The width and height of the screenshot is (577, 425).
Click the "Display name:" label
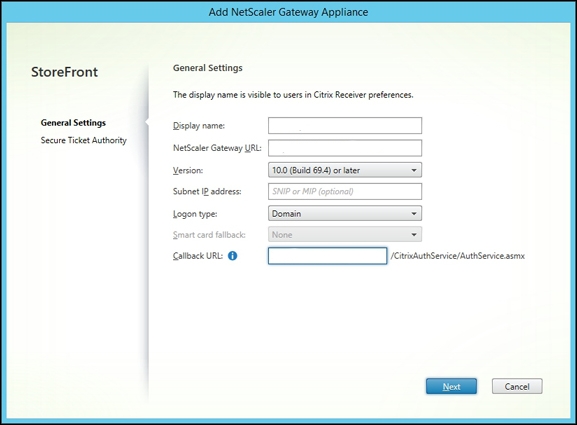199,126
